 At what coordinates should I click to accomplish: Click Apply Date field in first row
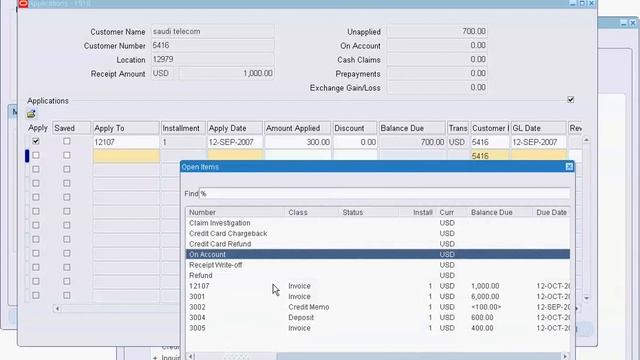235,142
